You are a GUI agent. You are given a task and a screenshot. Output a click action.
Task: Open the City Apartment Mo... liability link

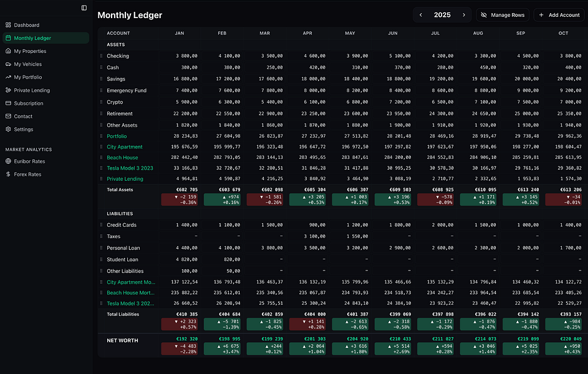tap(131, 282)
